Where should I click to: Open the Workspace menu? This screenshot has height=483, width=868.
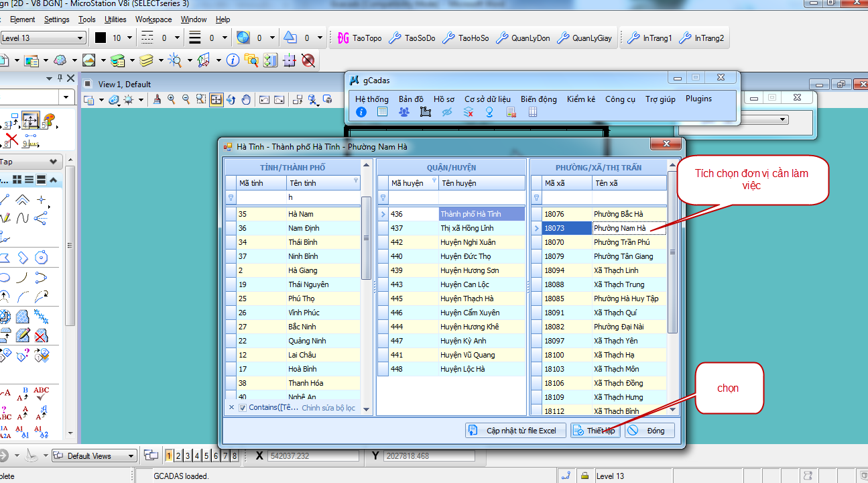pos(153,19)
